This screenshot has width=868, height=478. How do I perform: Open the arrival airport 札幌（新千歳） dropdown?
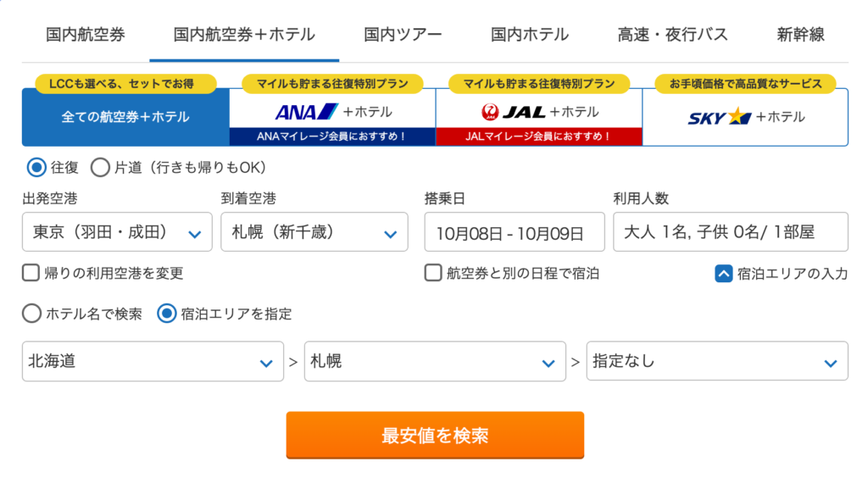click(314, 232)
